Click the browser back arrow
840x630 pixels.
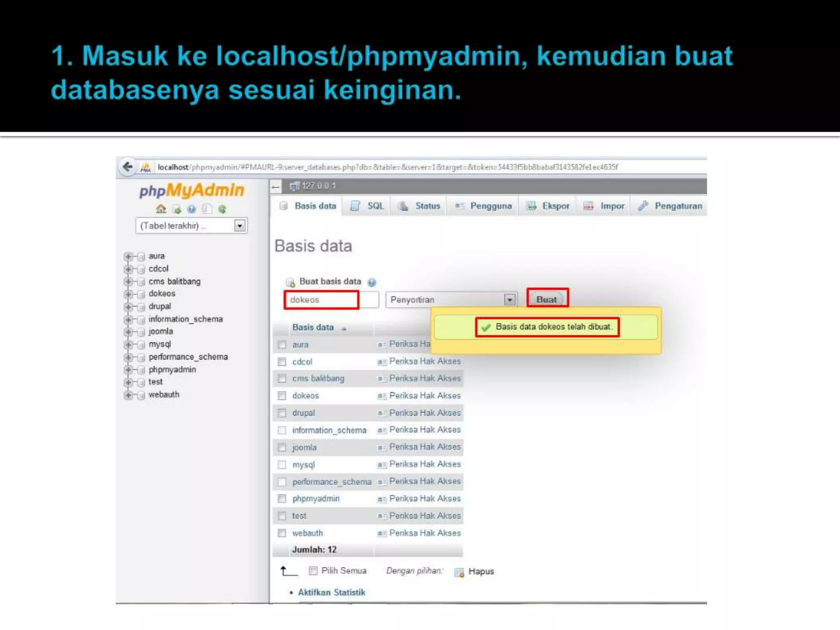pyautogui.click(x=128, y=167)
